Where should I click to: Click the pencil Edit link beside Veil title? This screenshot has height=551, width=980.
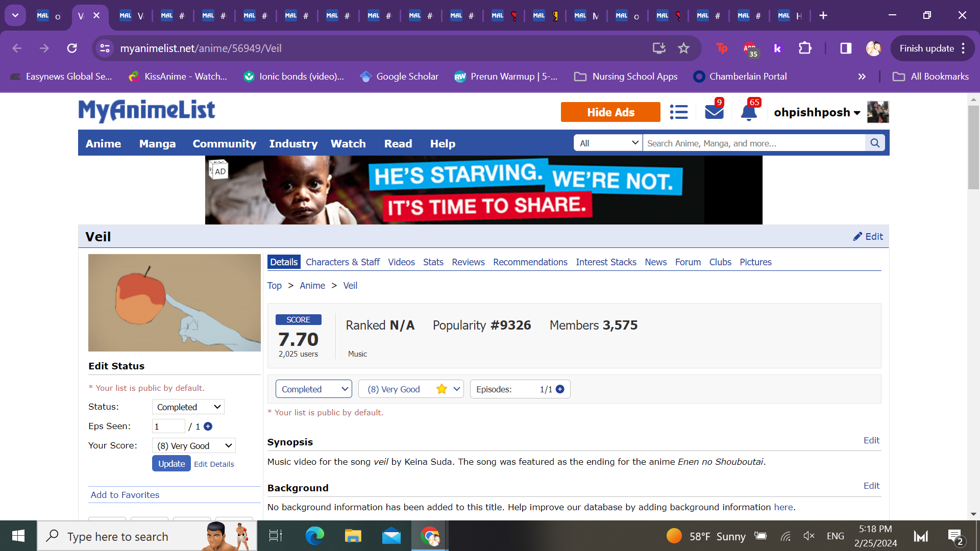(868, 236)
